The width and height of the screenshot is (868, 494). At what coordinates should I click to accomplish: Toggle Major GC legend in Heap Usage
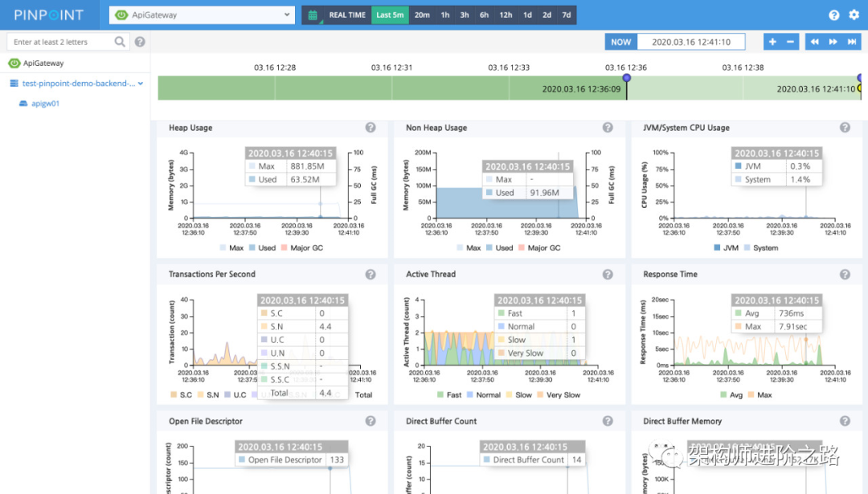301,248
